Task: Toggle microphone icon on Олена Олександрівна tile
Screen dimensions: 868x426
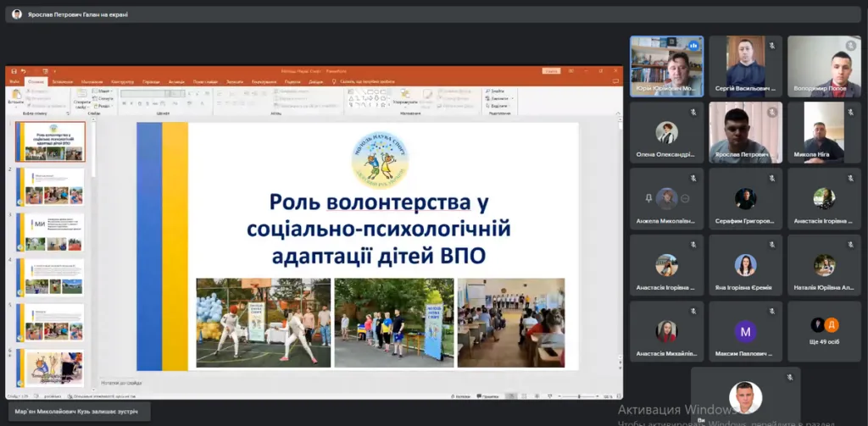Action: click(693, 111)
